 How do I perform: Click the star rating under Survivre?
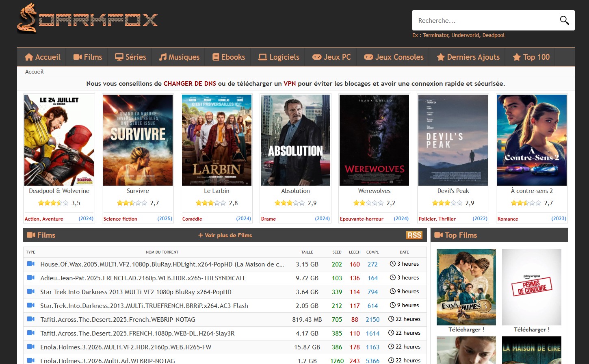click(132, 203)
